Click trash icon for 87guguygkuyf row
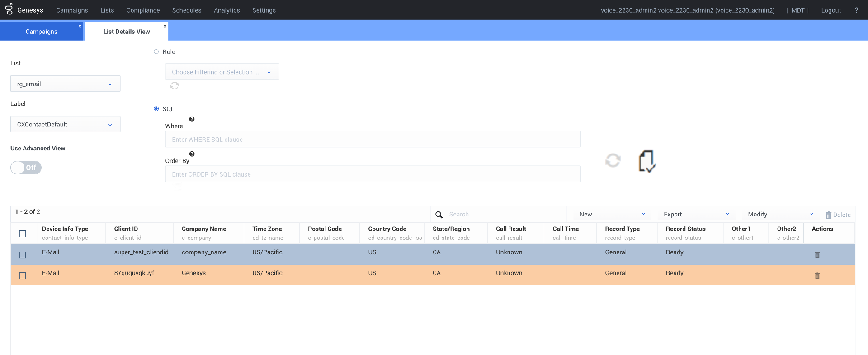Viewport: 868px width, 355px height. 817,276
